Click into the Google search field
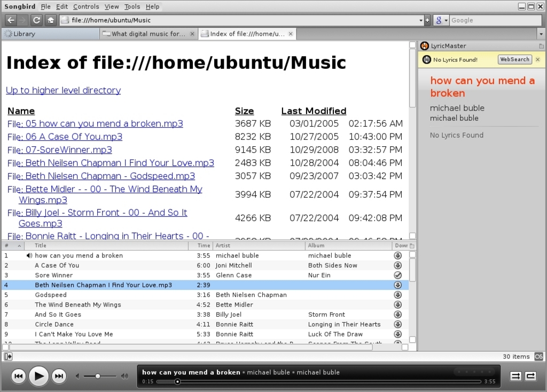 [x=495, y=20]
